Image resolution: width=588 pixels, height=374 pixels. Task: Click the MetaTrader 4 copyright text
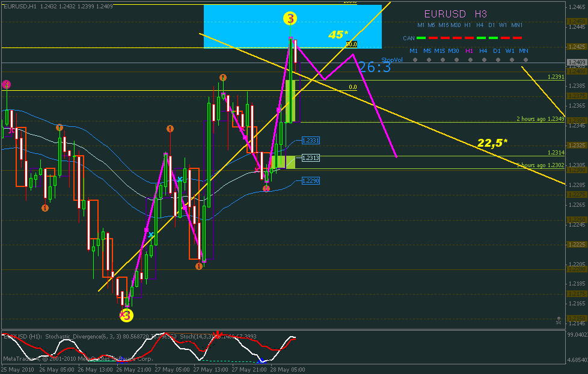(x=78, y=359)
